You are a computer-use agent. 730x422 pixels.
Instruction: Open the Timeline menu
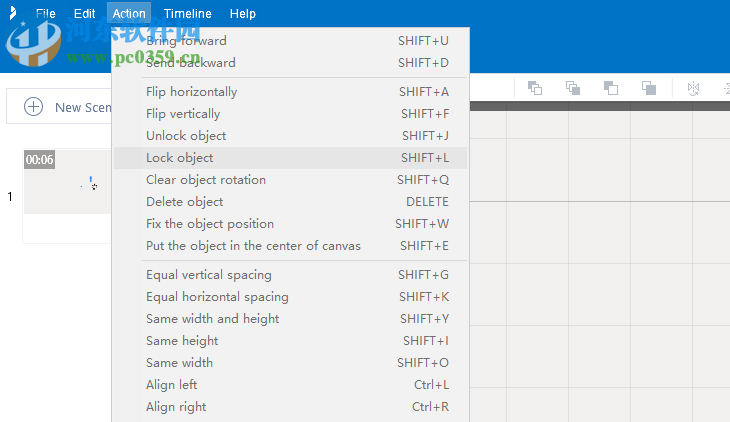[187, 14]
